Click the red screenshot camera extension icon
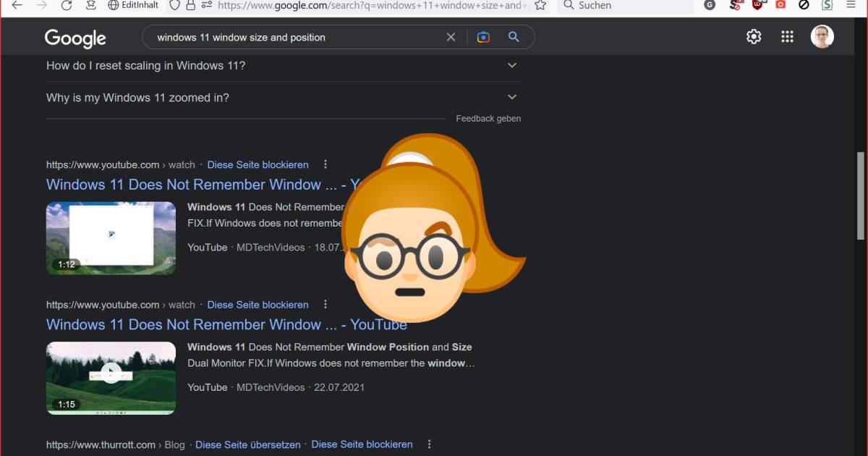 (x=781, y=5)
